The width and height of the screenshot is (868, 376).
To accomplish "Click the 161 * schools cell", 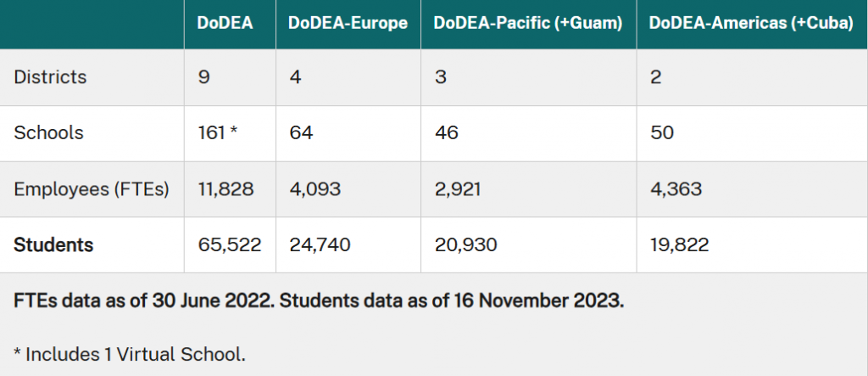I will pos(218,132).
